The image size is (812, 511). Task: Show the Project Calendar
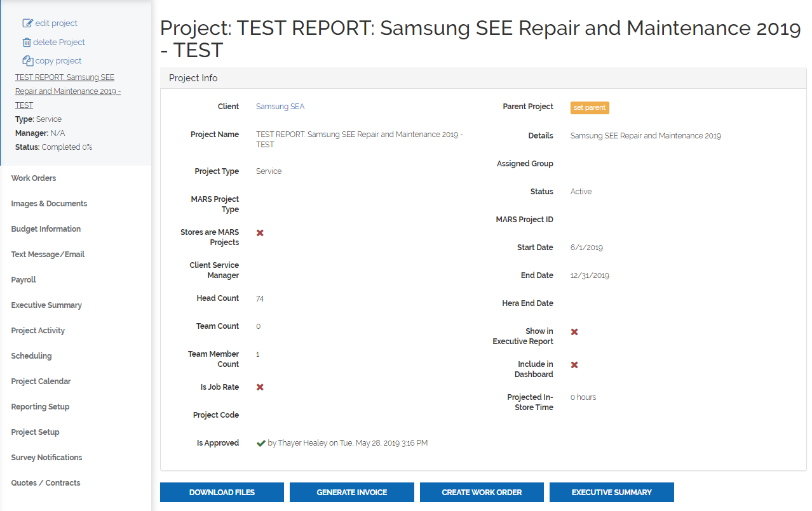[41, 382]
